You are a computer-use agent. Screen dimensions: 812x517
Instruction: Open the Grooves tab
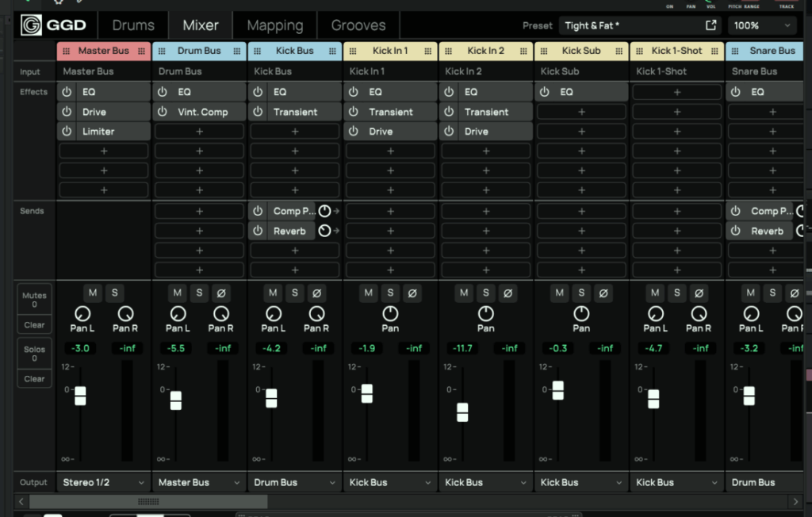click(358, 25)
